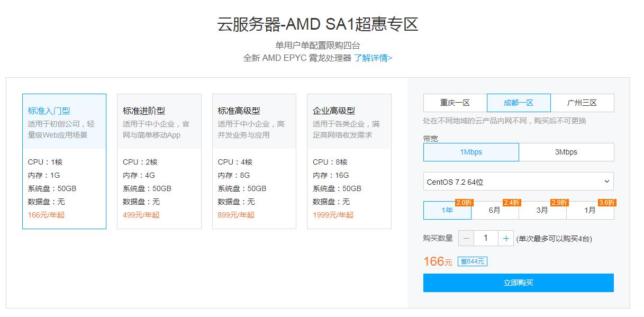Select the 成都一区 region
Viewport: 644px width, 317px height.
coord(519,103)
